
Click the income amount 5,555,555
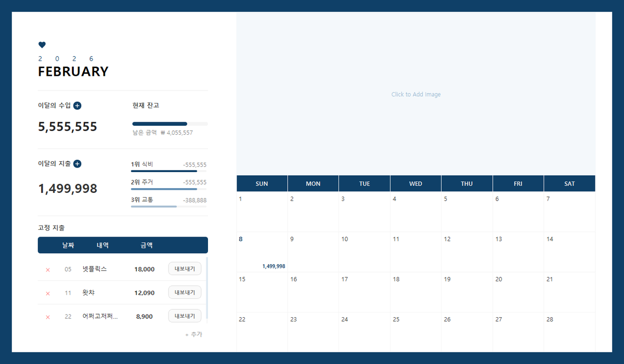tap(68, 127)
